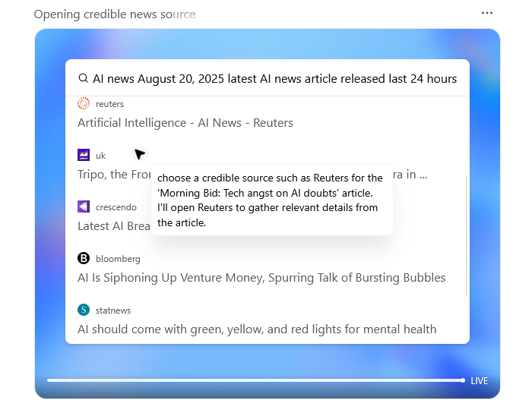Click the 'reuters' source label
The image size is (532, 416).
109,104
